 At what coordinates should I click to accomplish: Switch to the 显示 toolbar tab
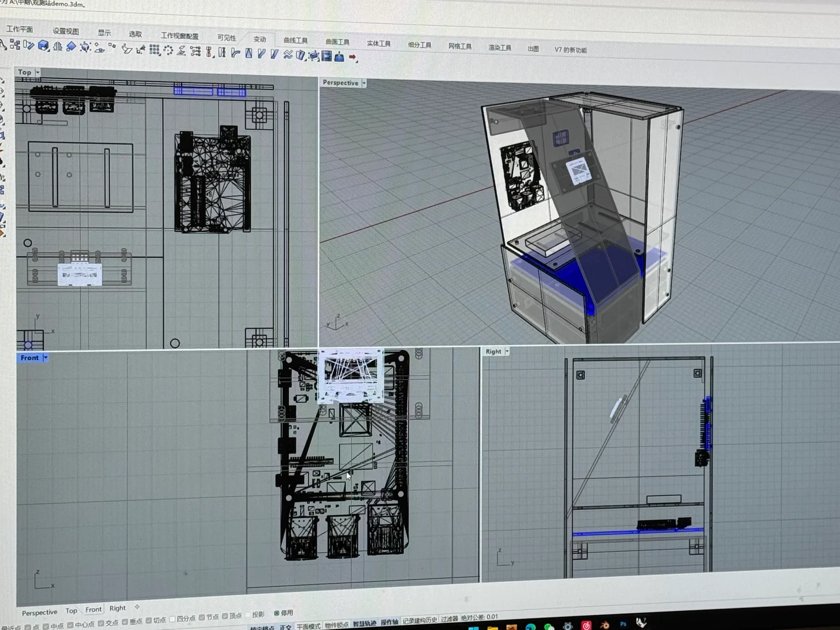coord(104,33)
